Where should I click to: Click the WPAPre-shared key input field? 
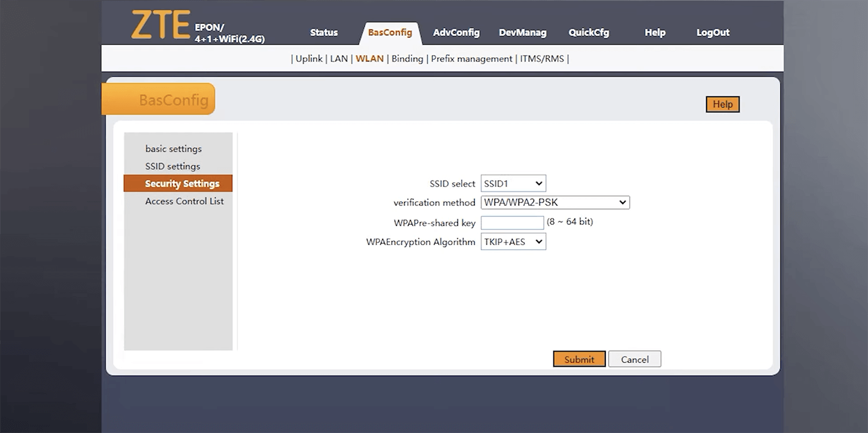pos(512,223)
